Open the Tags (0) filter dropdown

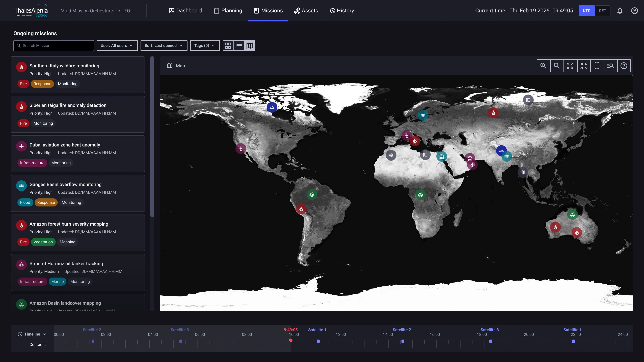point(205,45)
